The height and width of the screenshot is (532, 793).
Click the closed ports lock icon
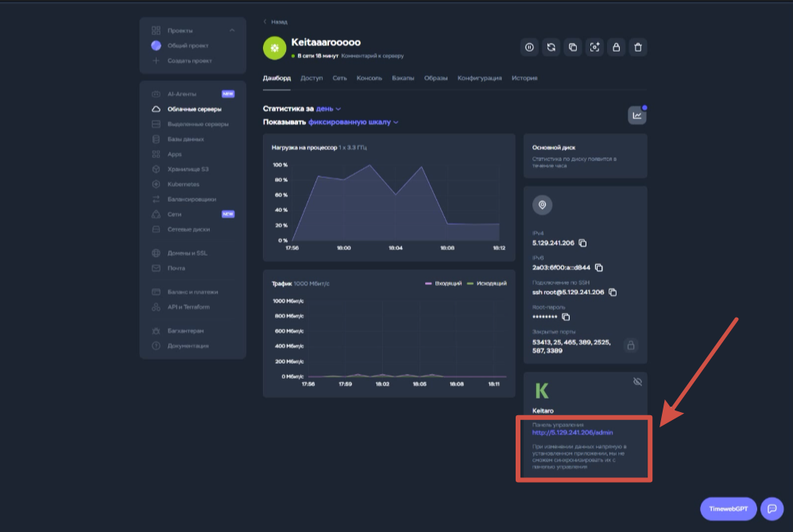[x=630, y=345]
